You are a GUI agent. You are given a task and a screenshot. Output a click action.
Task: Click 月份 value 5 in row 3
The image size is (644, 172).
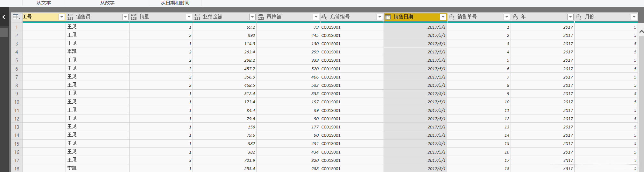point(606,44)
